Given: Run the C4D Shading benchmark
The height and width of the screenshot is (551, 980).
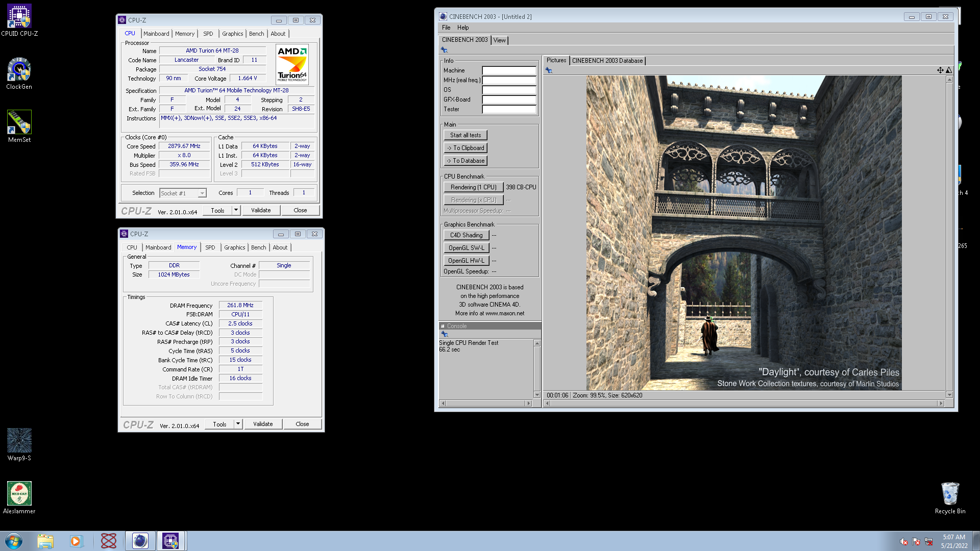Looking at the screenshot, I should [x=467, y=235].
